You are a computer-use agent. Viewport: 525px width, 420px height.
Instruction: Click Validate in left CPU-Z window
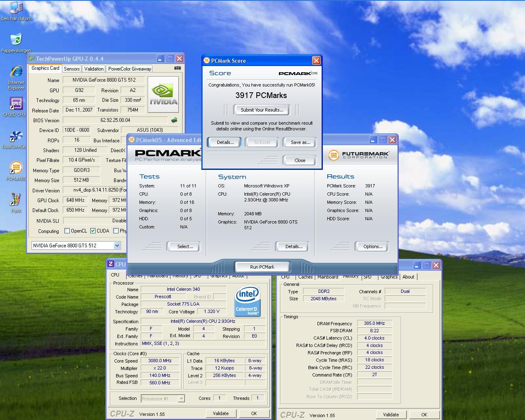(x=221, y=413)
